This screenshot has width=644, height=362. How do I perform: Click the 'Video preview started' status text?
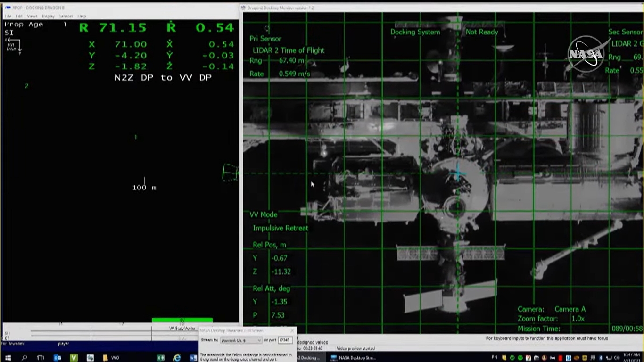[355, 348]
